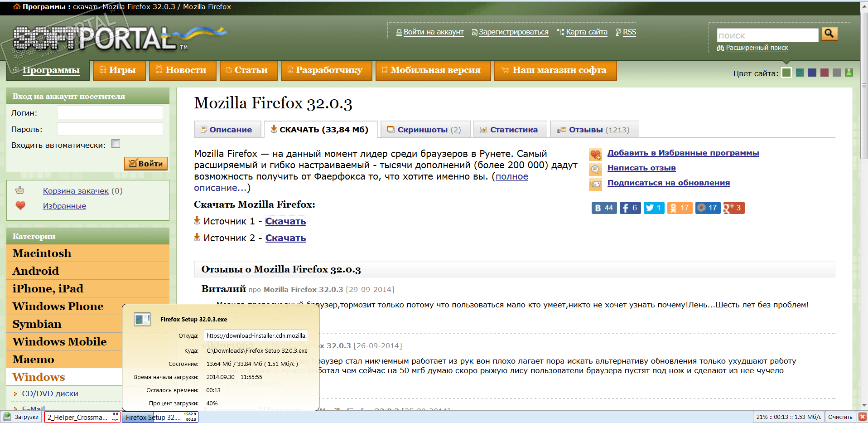
Task: Switch to the Скриншоты tab
Action: 425,129
